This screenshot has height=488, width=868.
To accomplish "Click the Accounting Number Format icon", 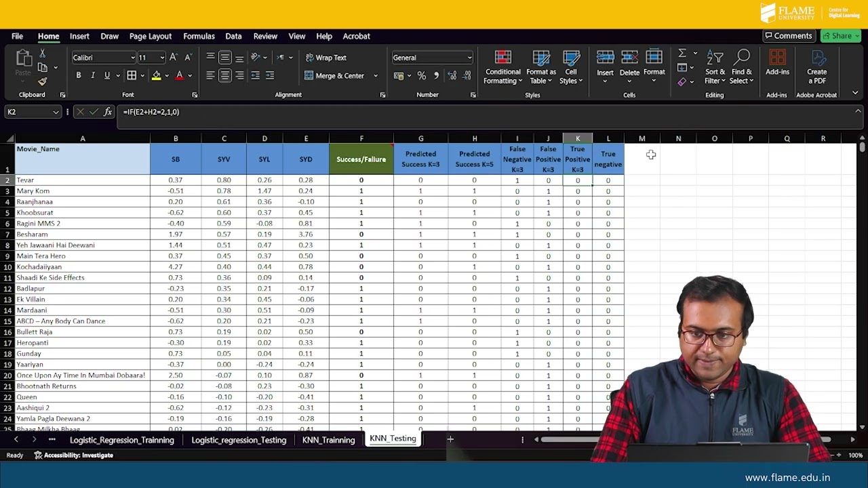I will coord(399,75).
